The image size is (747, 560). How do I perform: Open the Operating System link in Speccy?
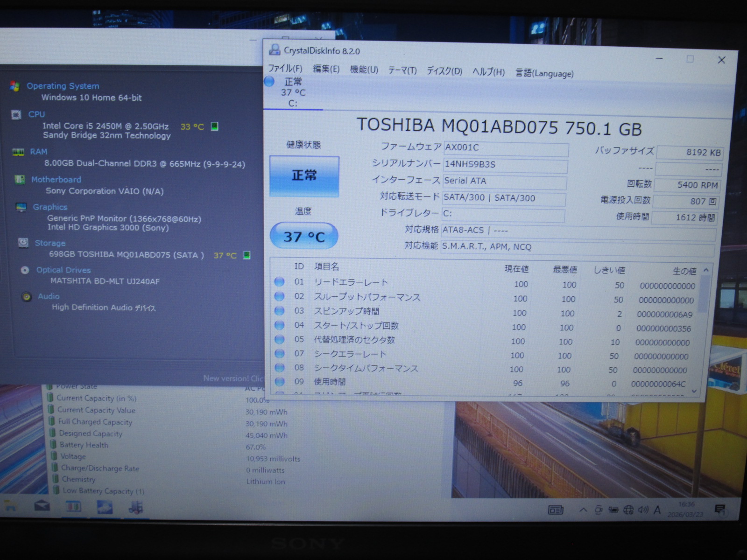63,86
